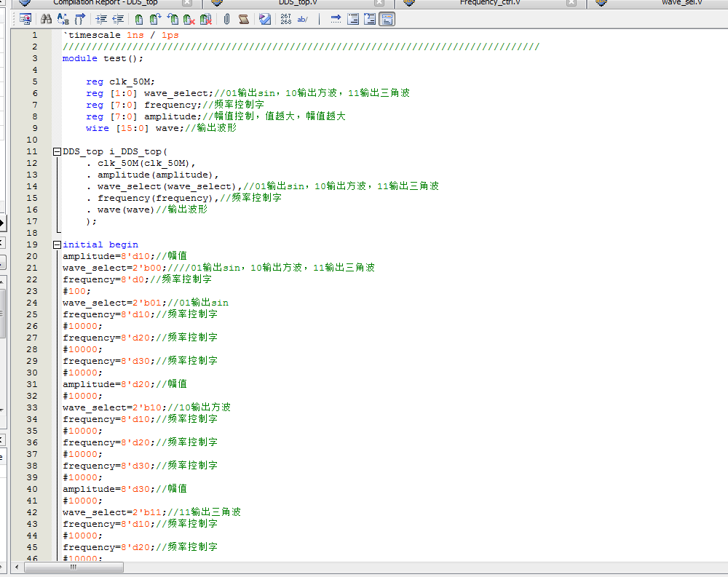Image resolution: width=728 pixels, height=577 pixels.
Task: Increase indent of selected lines
Action: [x=101, y=19]
